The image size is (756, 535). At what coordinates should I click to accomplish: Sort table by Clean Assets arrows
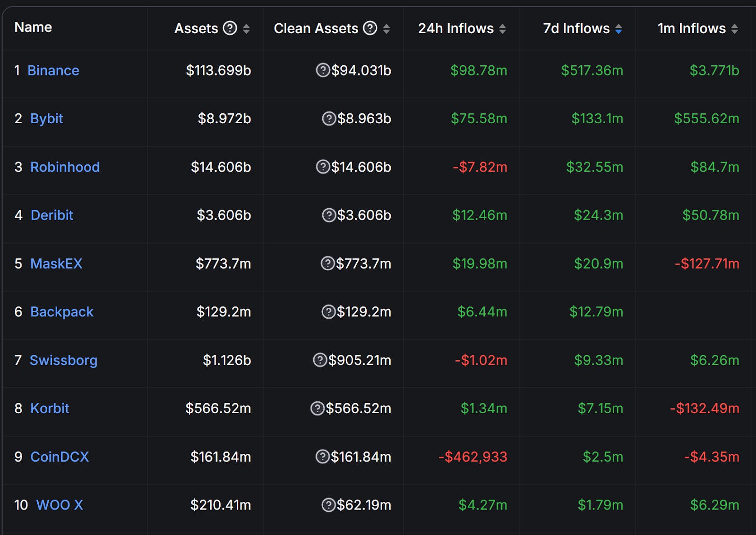pyautogui.click(x=387, y=29)
